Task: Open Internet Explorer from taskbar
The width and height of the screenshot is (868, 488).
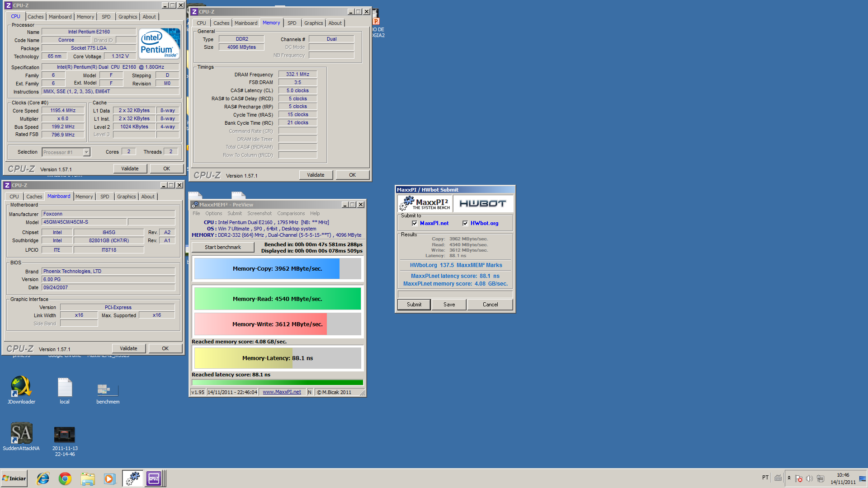Action: (43, 479)
